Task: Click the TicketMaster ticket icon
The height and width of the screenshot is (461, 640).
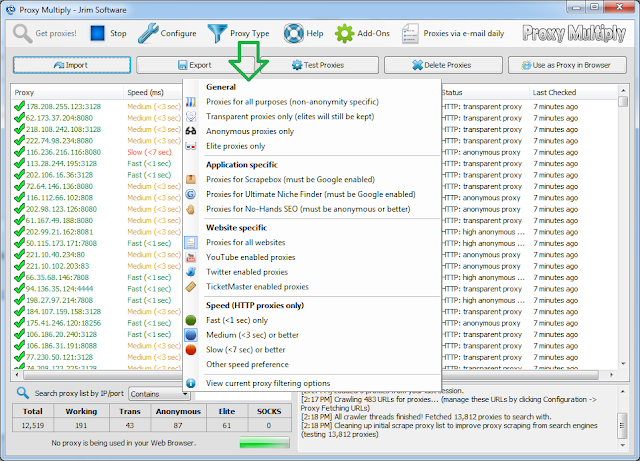Action: pos(191,287)
